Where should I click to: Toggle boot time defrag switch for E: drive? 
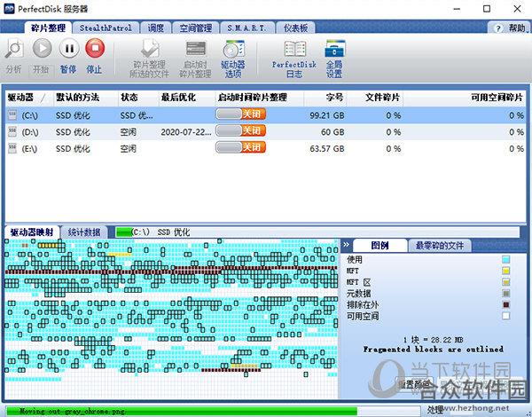pyautogui.click(x=240, y=147)
